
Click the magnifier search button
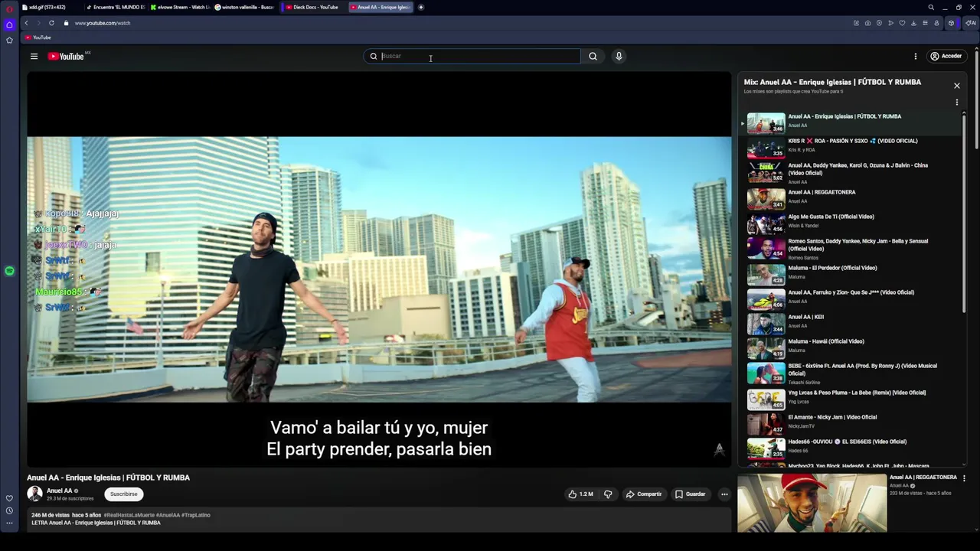593,56
